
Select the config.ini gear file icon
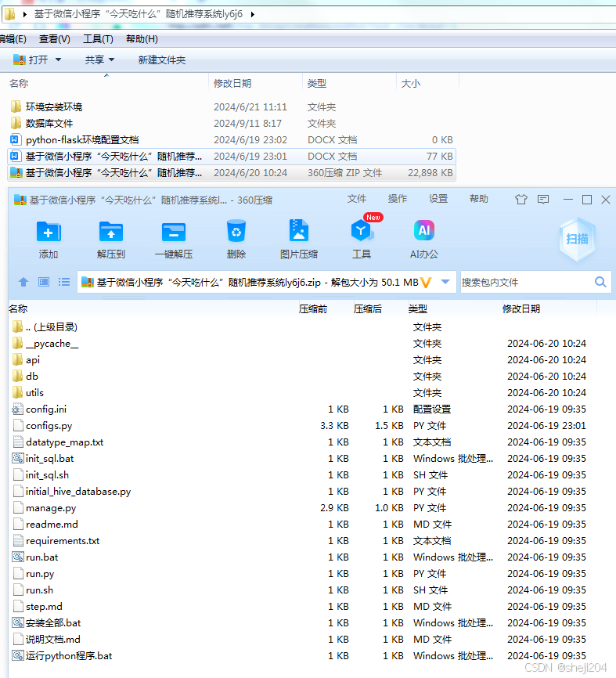click(17, 409)
